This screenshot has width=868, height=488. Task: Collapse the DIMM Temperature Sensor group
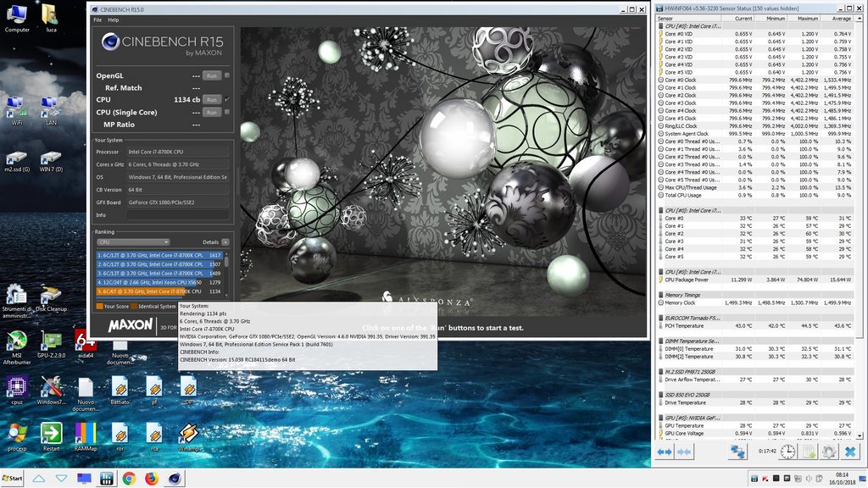[660, 341]
